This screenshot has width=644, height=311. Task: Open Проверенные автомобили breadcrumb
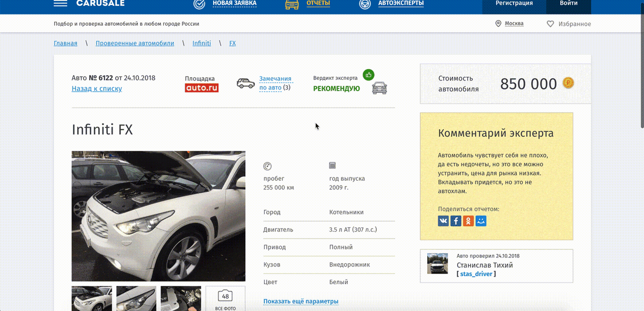[135, 43]
